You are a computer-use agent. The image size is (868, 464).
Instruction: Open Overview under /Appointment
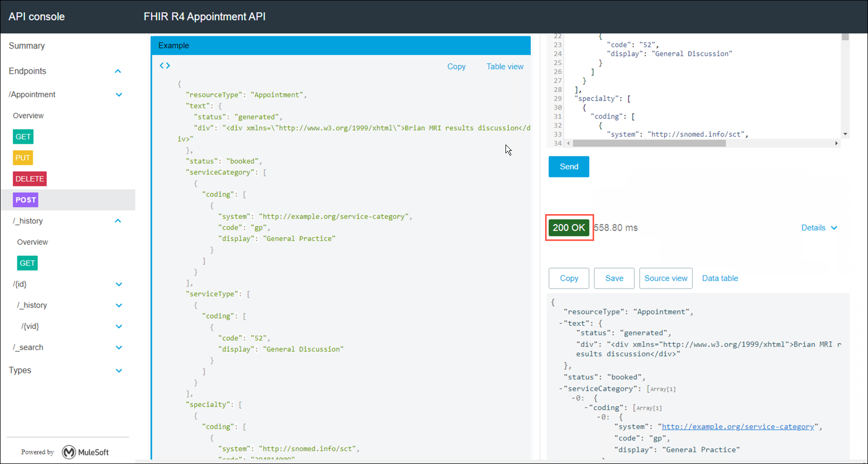coord(28,115)
